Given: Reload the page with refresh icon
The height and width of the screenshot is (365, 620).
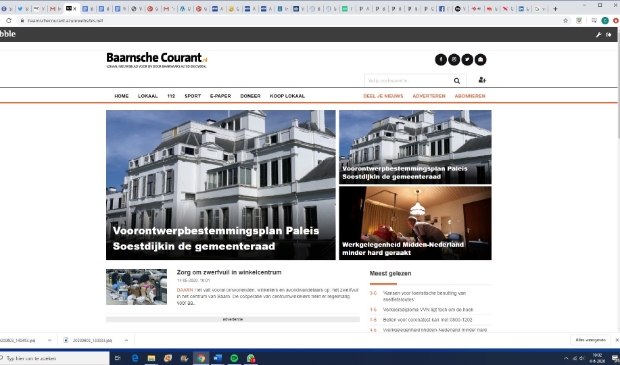Looking at the screenshot, I should point(9,21).
